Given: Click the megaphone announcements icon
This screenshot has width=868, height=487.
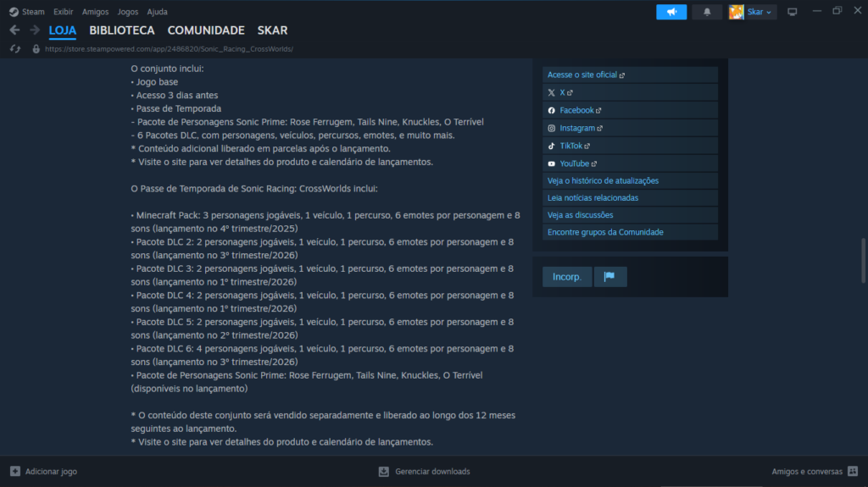Looking at the screenshot, I should (x=670, y=12).
